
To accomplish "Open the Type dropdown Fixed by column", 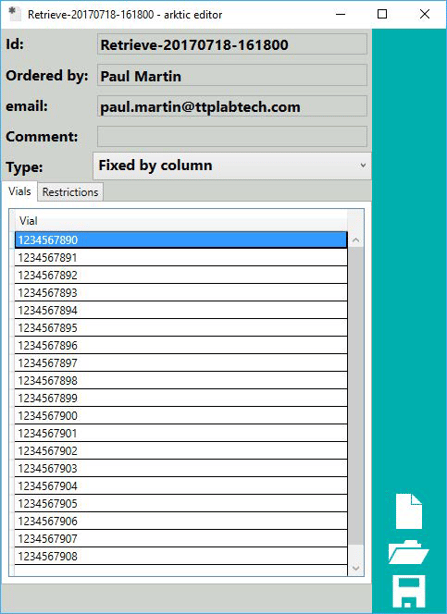I will (x=232, y=166).
